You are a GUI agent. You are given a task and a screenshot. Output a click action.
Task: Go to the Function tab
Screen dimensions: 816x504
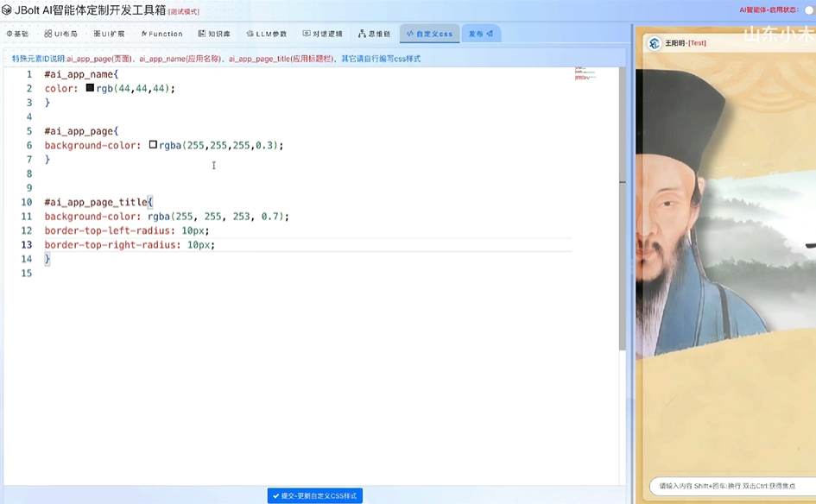click(x=161, y=34)
